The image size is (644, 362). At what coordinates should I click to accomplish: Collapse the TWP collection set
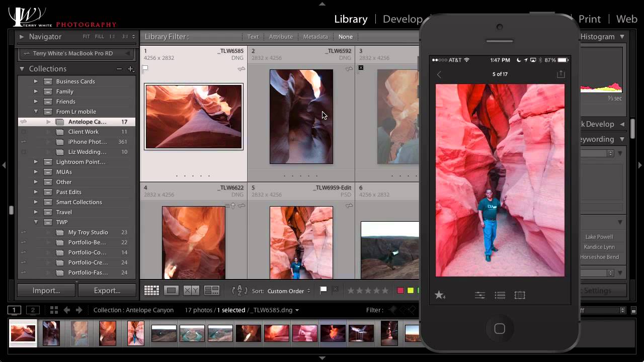point(36,222)
